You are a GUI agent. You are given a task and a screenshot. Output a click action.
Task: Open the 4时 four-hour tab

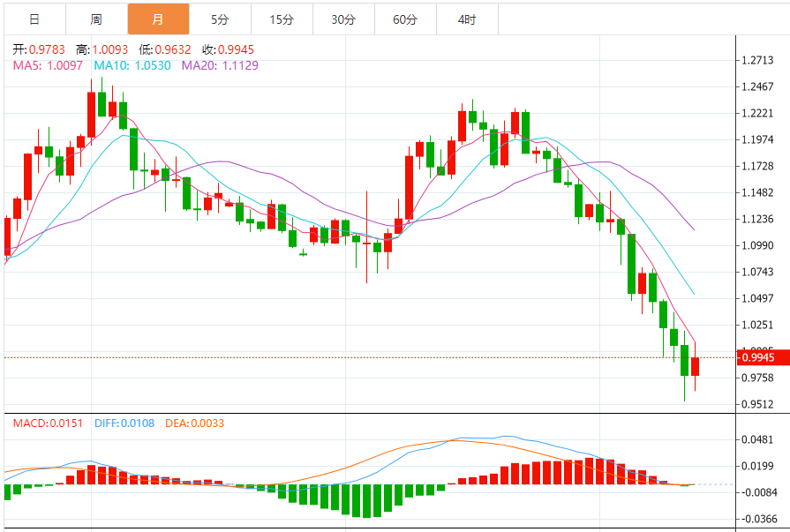click(x=467, y=19)
